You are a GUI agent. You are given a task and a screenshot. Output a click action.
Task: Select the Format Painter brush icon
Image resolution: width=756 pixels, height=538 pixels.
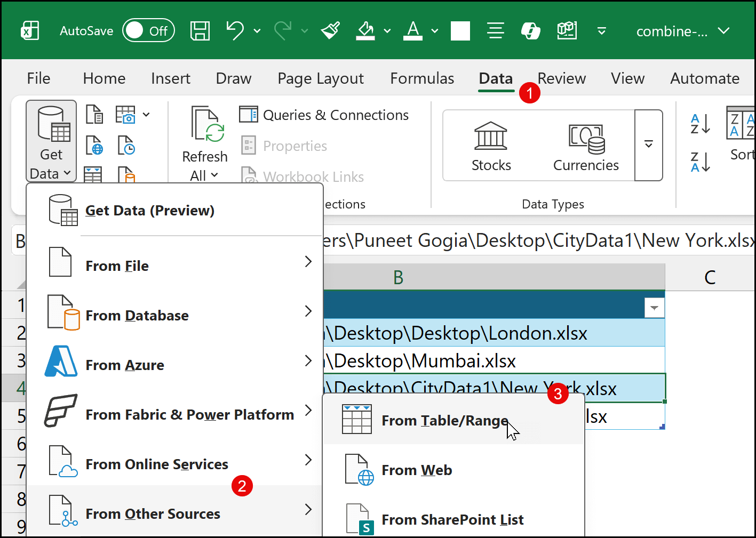tap(330, 31)
